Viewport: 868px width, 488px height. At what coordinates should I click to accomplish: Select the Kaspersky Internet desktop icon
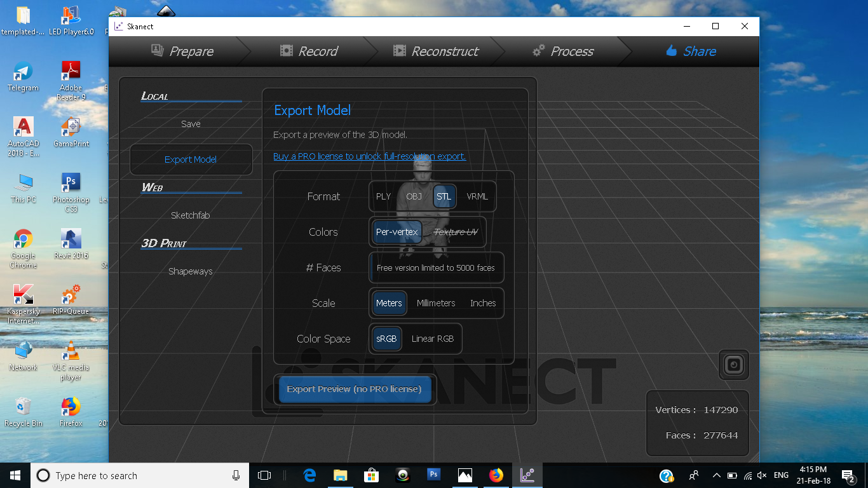click(x=23, y=304)
